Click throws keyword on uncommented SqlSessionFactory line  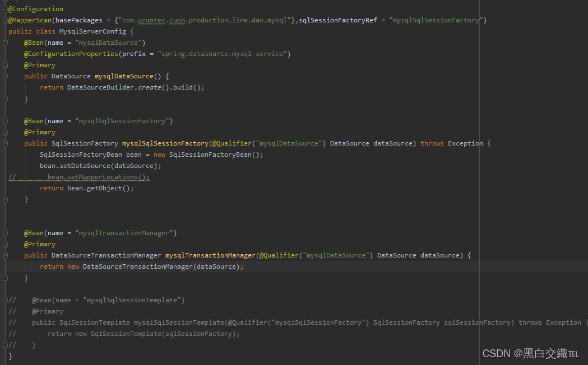(432, 143)
